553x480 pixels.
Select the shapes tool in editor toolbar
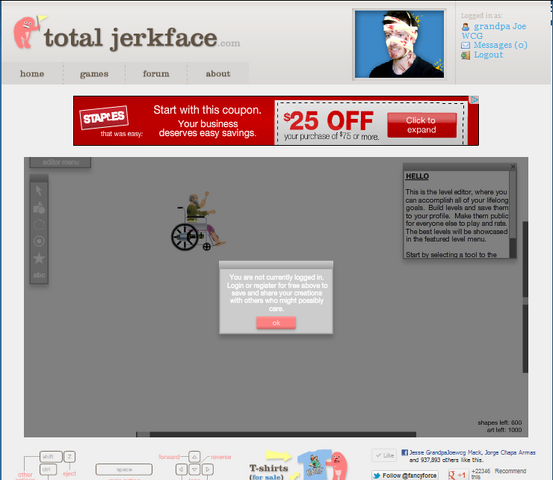(39, 208)
